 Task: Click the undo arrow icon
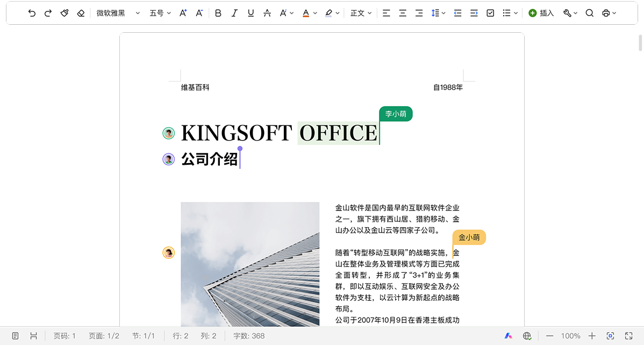click(32, 13)
